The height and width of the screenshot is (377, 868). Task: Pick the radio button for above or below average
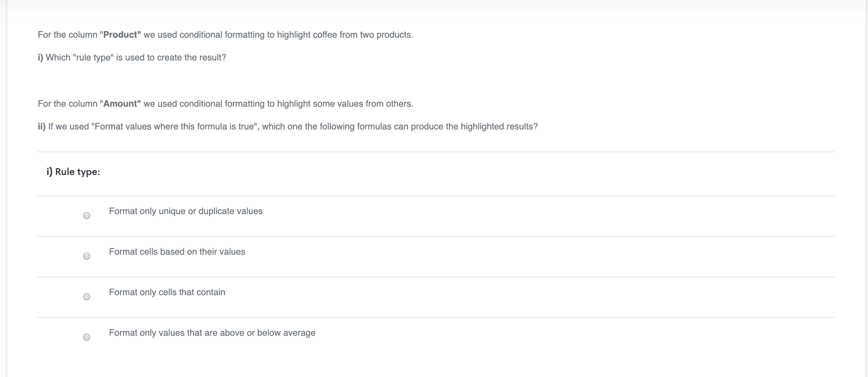(87, 337)
